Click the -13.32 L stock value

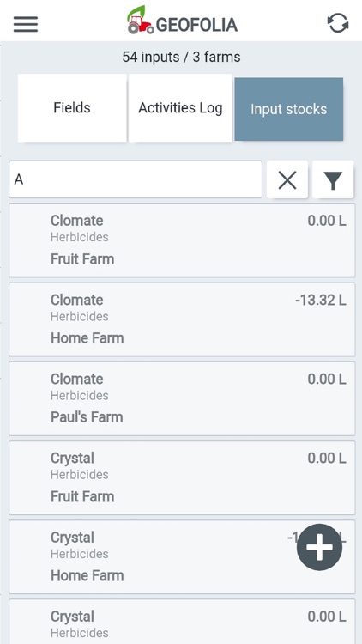tap(321, 301)
